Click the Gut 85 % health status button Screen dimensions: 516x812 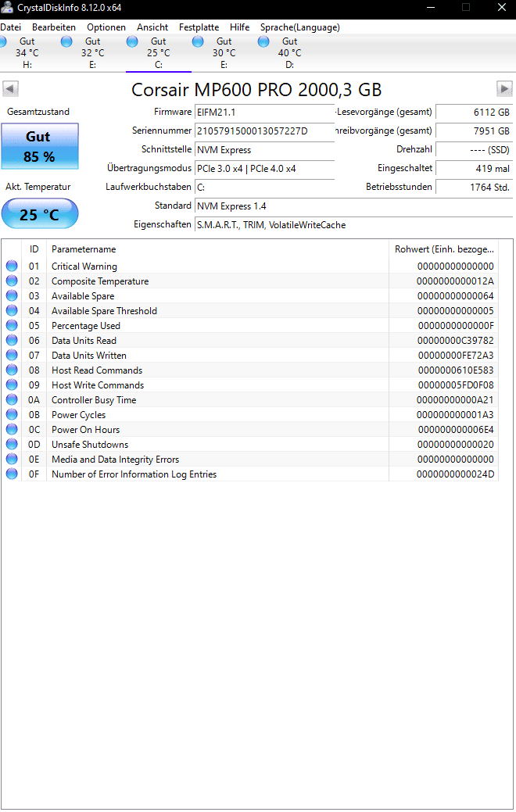[x=40, y=147]
